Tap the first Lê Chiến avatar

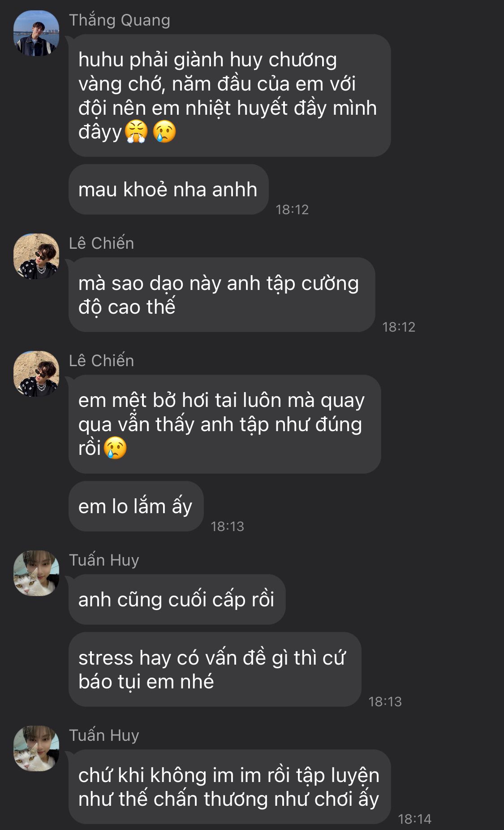[x=36, y=256]
